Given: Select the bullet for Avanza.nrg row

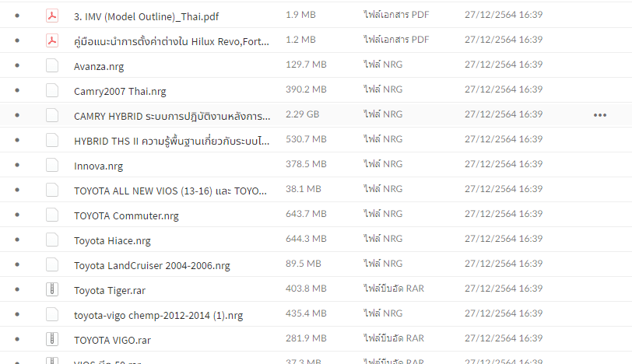Looking at the screenshot, I should click(x=17, y=65).
